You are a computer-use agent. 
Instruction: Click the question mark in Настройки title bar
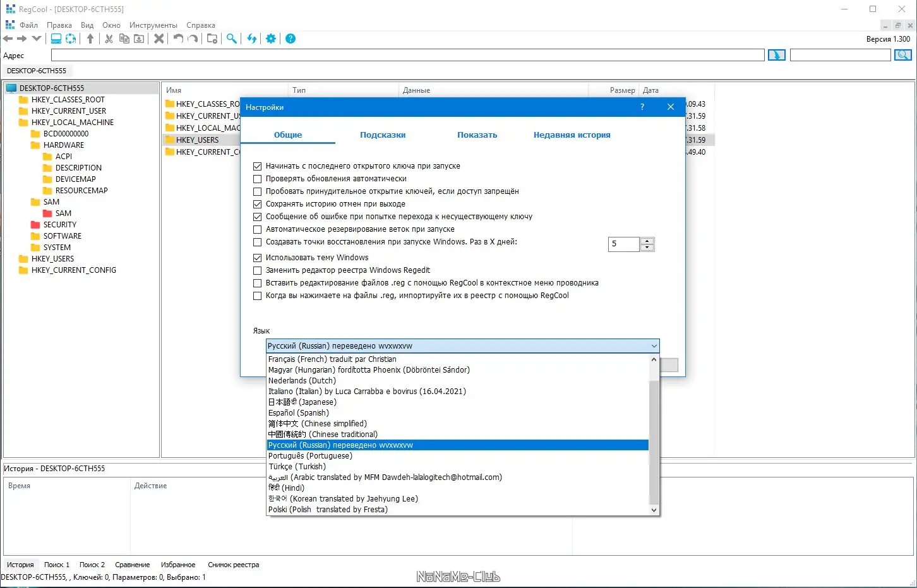[642, 107]
